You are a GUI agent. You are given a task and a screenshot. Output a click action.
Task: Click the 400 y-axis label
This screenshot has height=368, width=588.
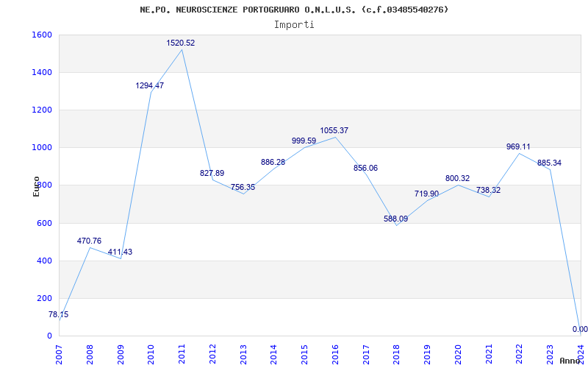[x=45, y=261]
